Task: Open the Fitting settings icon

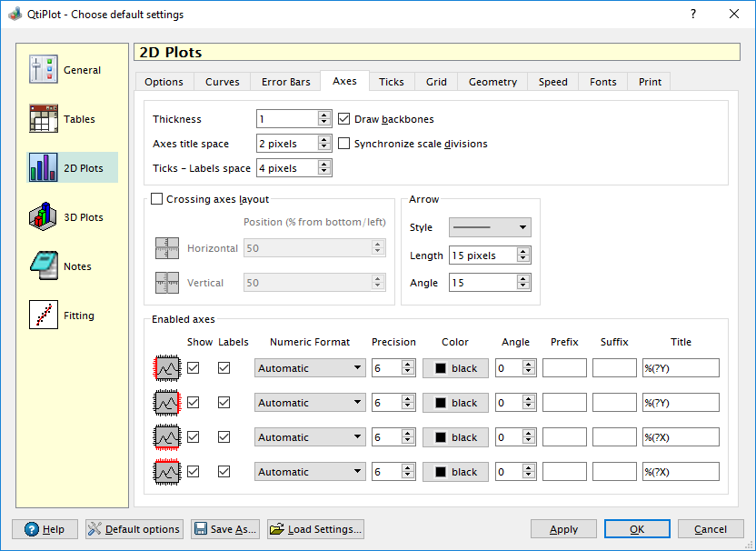Action: [44, 316]
